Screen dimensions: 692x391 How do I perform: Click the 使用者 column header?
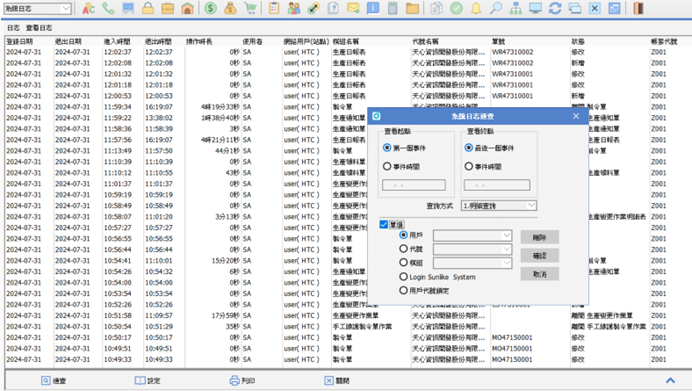[252, 41]
